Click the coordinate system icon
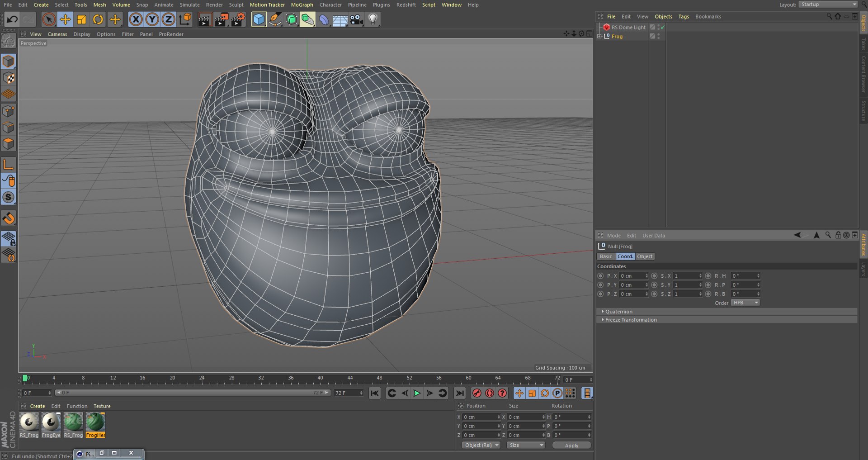Screen dimensions: 868x460 [185, 19]
